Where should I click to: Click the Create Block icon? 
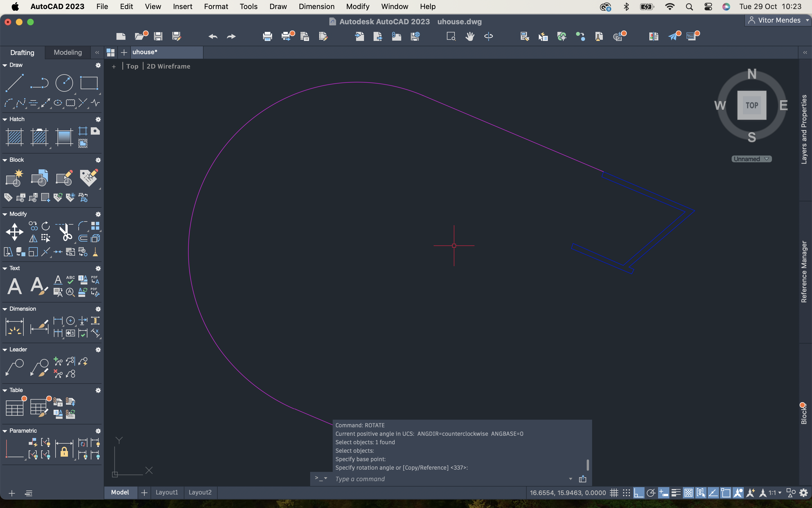14,178
